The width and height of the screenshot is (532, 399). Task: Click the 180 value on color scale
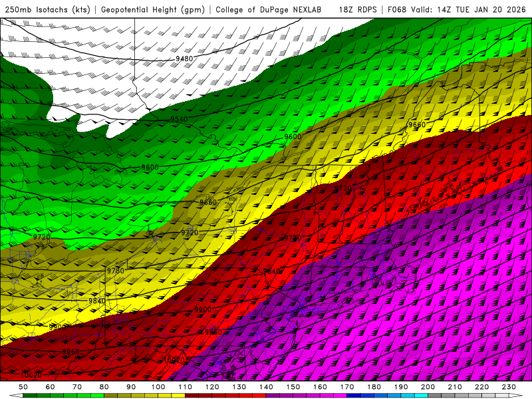[374, 387]
